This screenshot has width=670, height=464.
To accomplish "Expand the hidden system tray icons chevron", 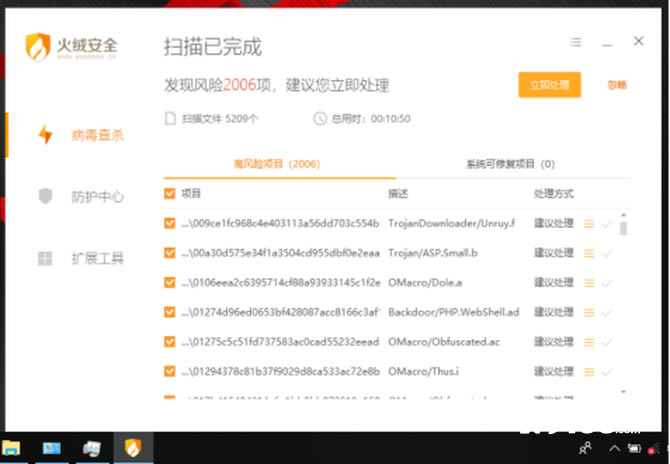I will coord(614,448).
